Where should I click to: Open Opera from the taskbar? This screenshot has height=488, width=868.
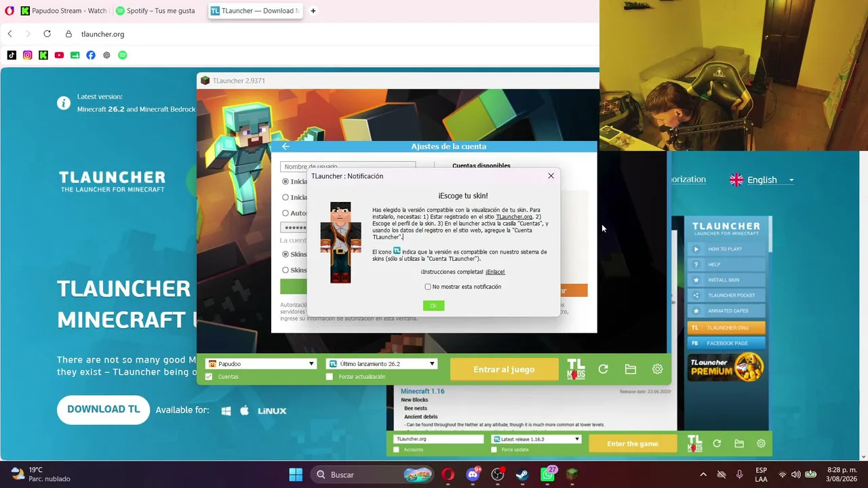point(448,474)
